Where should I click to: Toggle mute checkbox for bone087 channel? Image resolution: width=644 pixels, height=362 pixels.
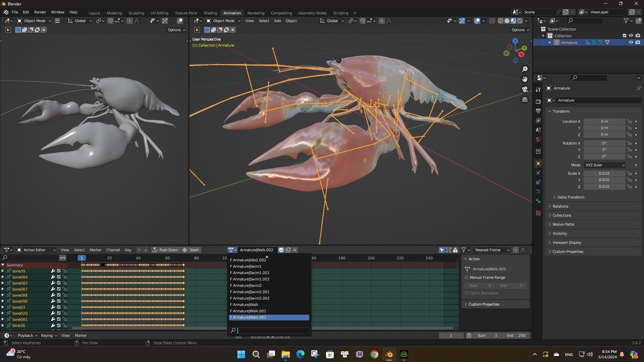coord(59,289)
